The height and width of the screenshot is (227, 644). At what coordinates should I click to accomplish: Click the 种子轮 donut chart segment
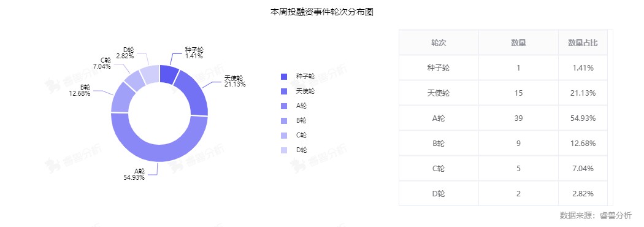[168, 74]
